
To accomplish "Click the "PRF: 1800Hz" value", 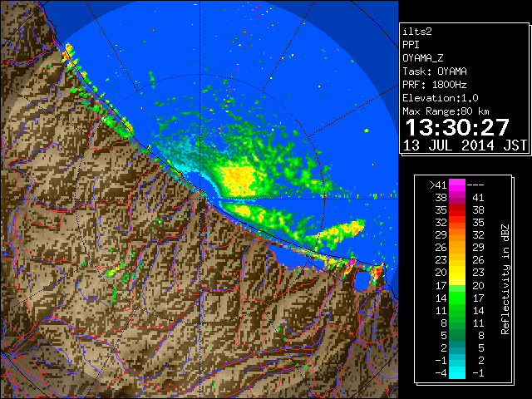I will click(435, 85).
